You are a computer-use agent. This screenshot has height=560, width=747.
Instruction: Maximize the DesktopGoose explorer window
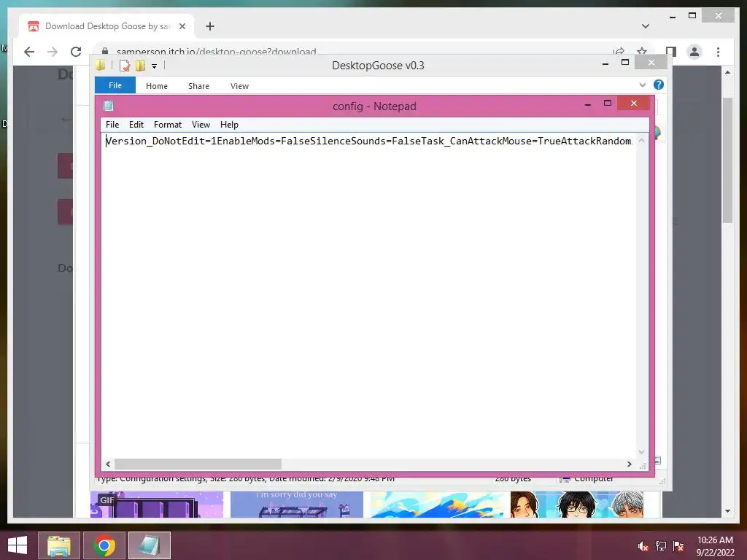[625, 63]
